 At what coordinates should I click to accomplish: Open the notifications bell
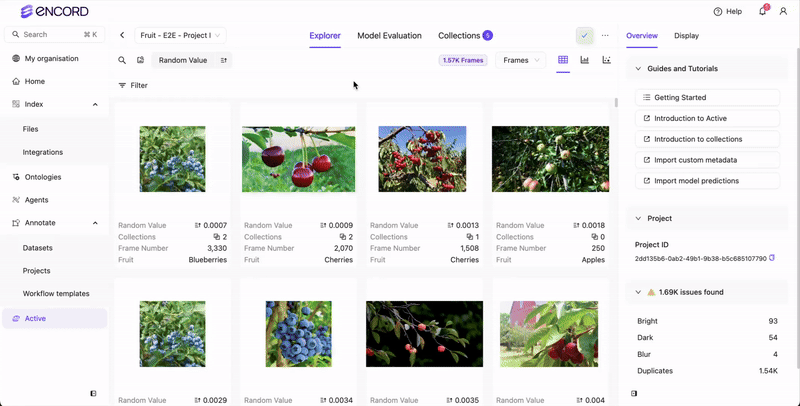[763, 11]
